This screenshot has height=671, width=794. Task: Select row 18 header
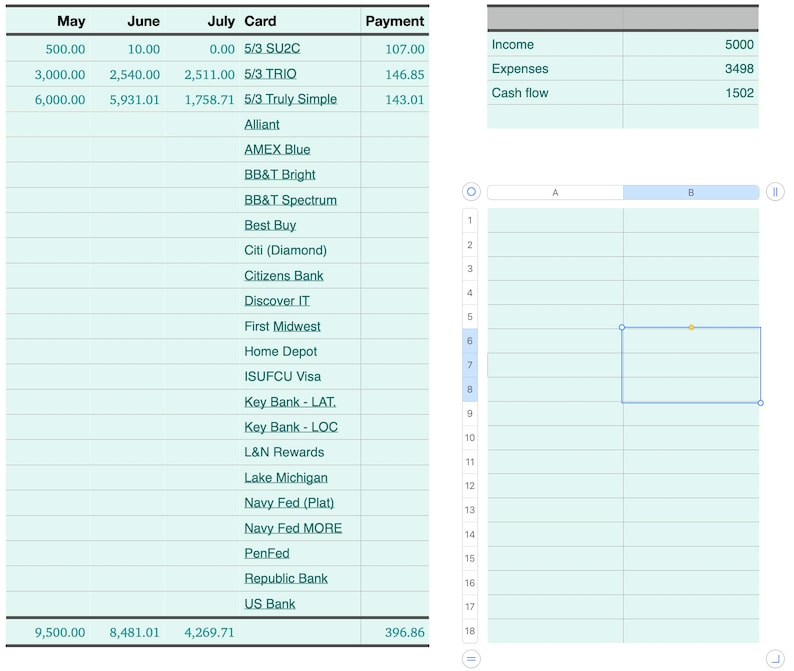[470, 631]
